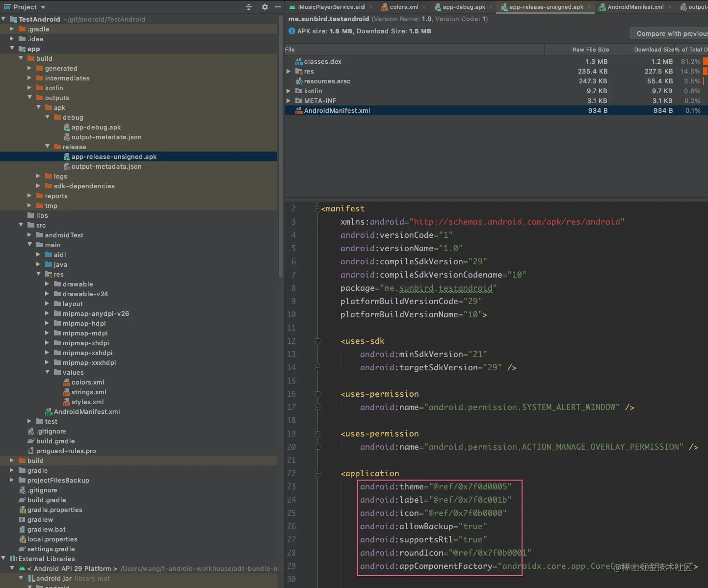Expand the sdk-dependencies folder

[38, 186]
